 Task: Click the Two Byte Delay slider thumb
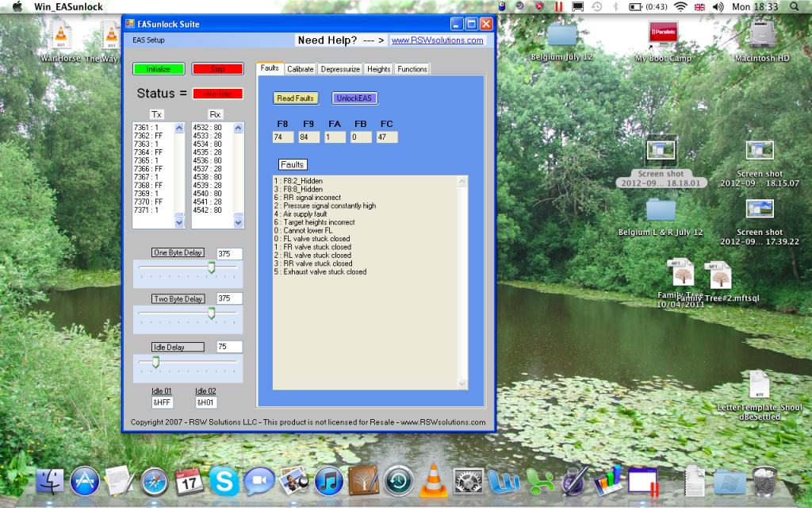[211, 313]
